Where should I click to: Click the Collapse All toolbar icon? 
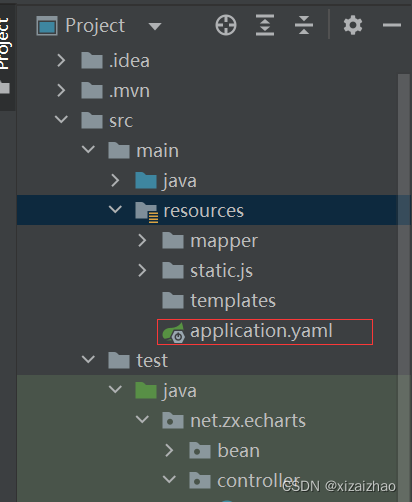coord(304,25)
